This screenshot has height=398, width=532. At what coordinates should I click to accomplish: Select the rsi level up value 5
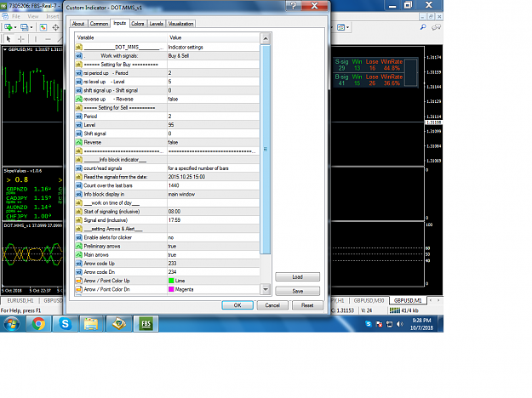[x=214, y=82]
